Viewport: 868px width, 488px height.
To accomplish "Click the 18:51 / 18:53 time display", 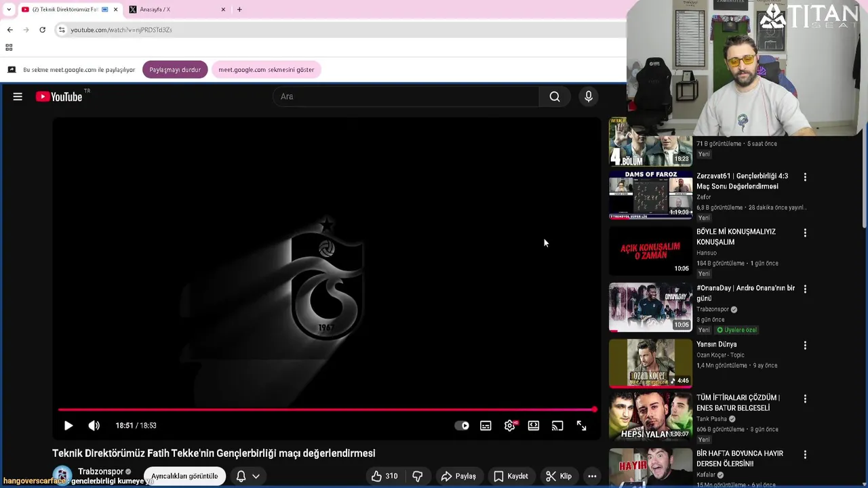I will click(x=136, y=426).
